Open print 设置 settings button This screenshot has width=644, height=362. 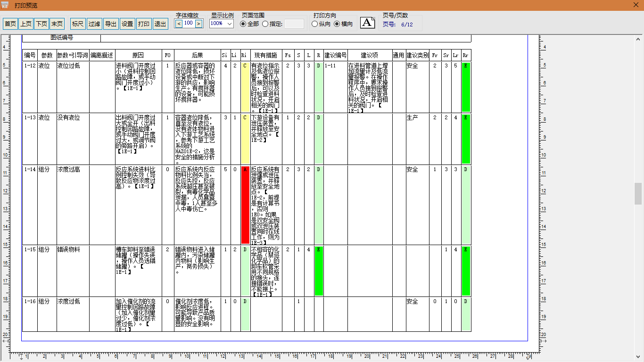click(x=127, y=24)
